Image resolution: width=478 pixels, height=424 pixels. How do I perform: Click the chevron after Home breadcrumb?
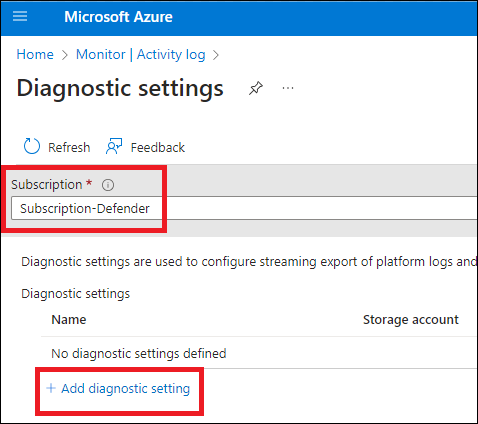pyautogui.click(x=65, y=55)
